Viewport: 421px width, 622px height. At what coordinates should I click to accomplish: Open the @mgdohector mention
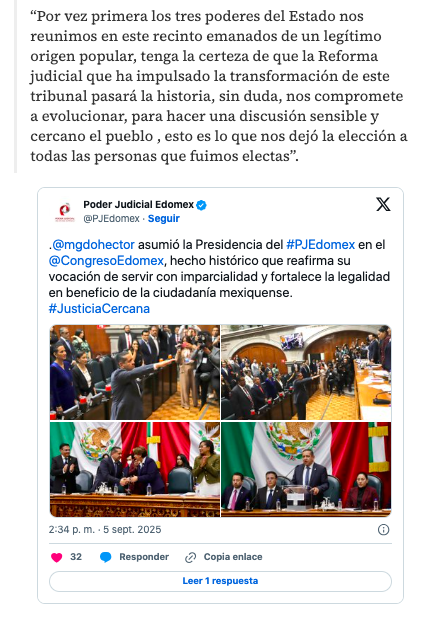click(94, 245)
